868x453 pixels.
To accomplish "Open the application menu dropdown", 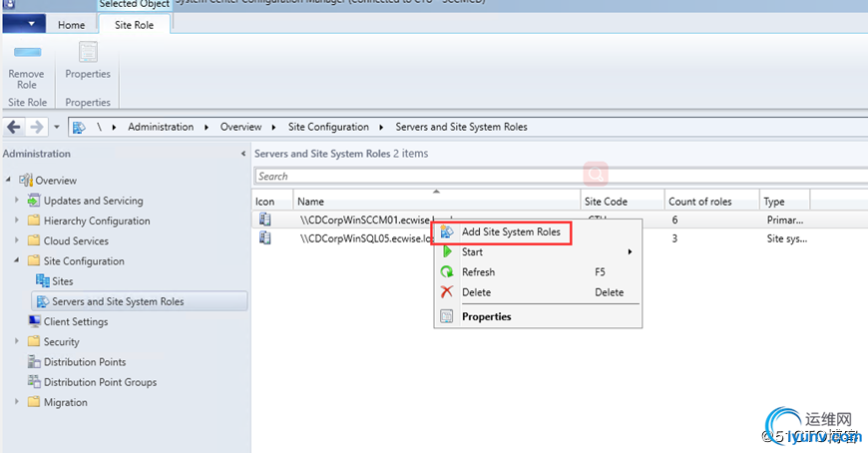I will coord(25,24).
